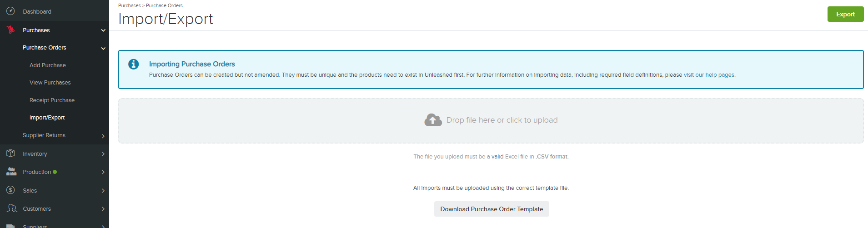Click the Sales dollar icon
The image size is (868, 228).
click(x=10, y=190)
